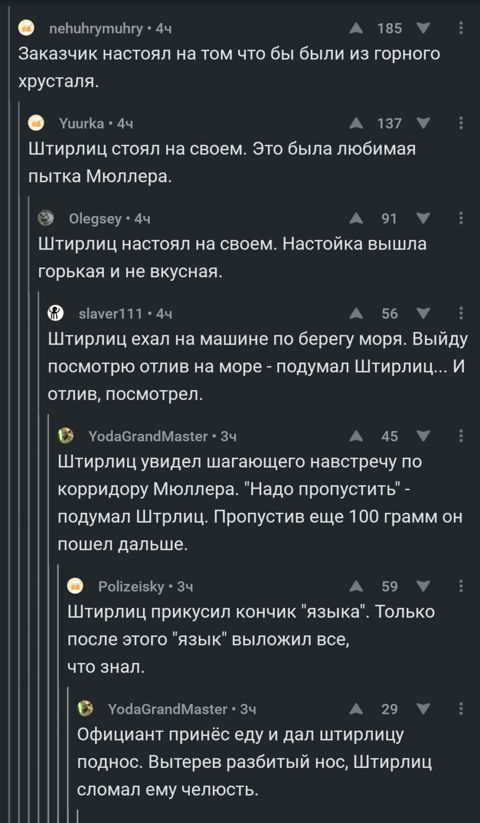Open options menu for slaver111's comment
The width and height of the screenshot is (480, 823).
(x=461, y=314)
